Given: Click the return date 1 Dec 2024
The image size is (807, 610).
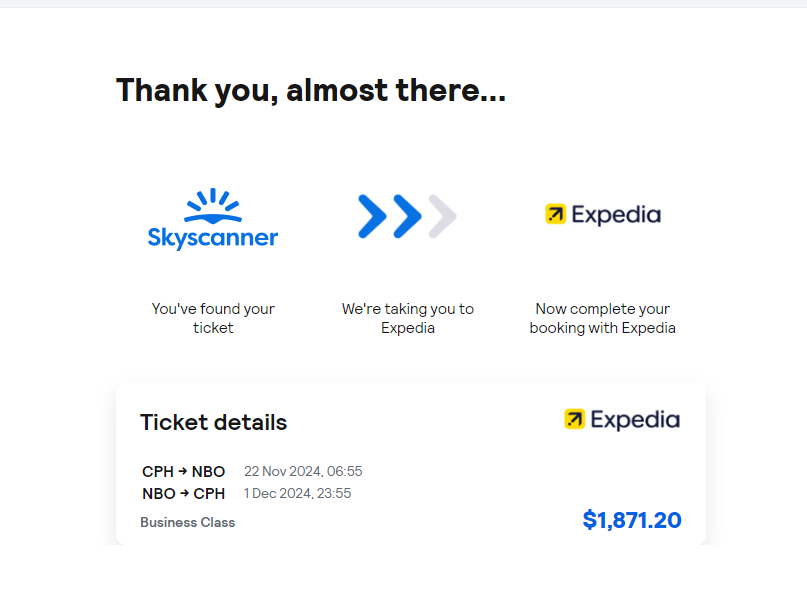Looking at the screenshot, I should pos(298,493).
